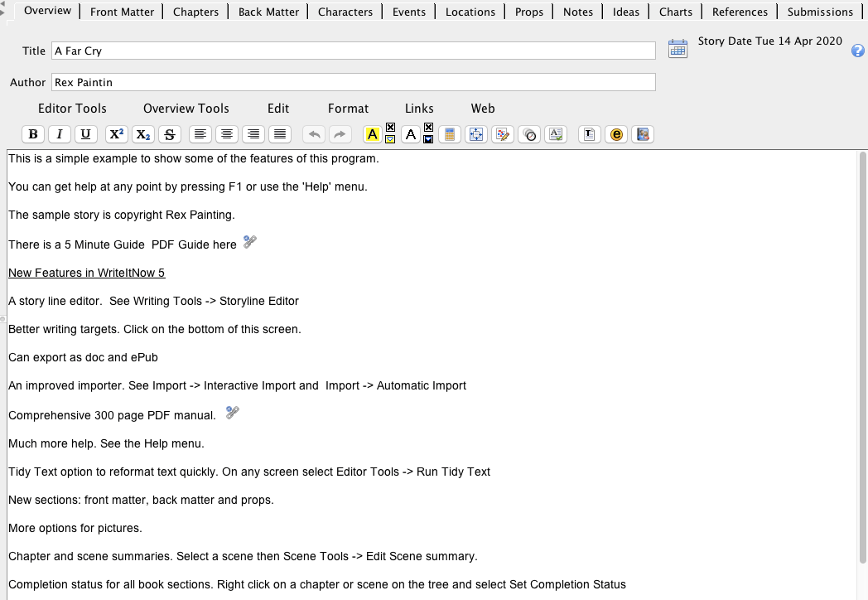Click the line 'More options for pictures.'

(x=75, y=528)
